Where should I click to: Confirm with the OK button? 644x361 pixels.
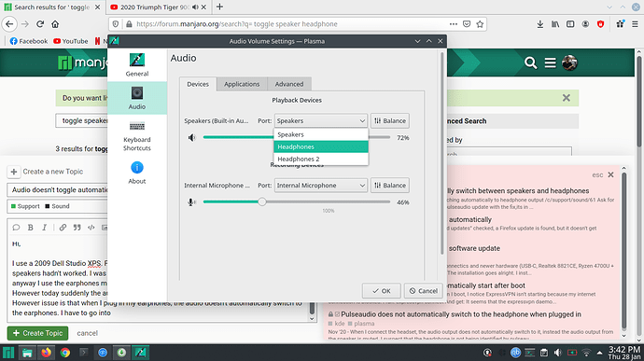381,291
